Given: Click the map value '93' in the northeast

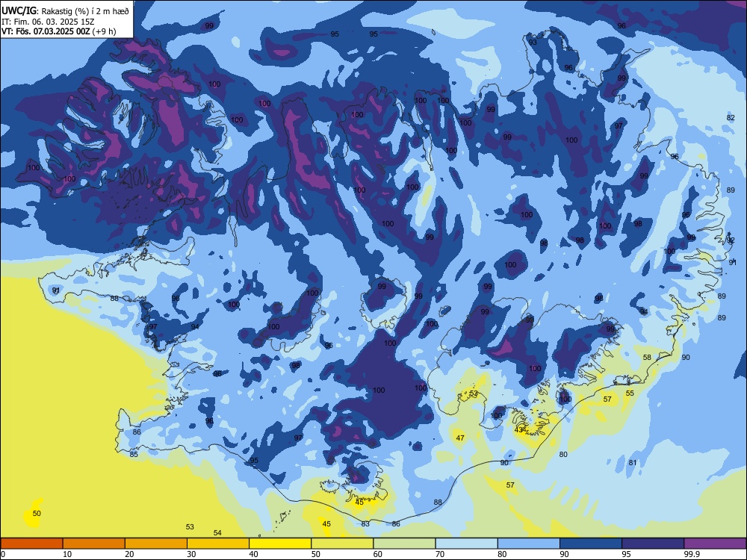Looking at the screenshot, I should coord(533,42).
